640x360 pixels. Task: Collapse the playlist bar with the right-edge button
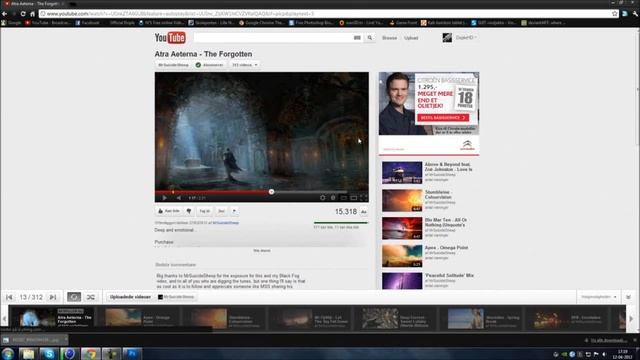pos(629,297)
